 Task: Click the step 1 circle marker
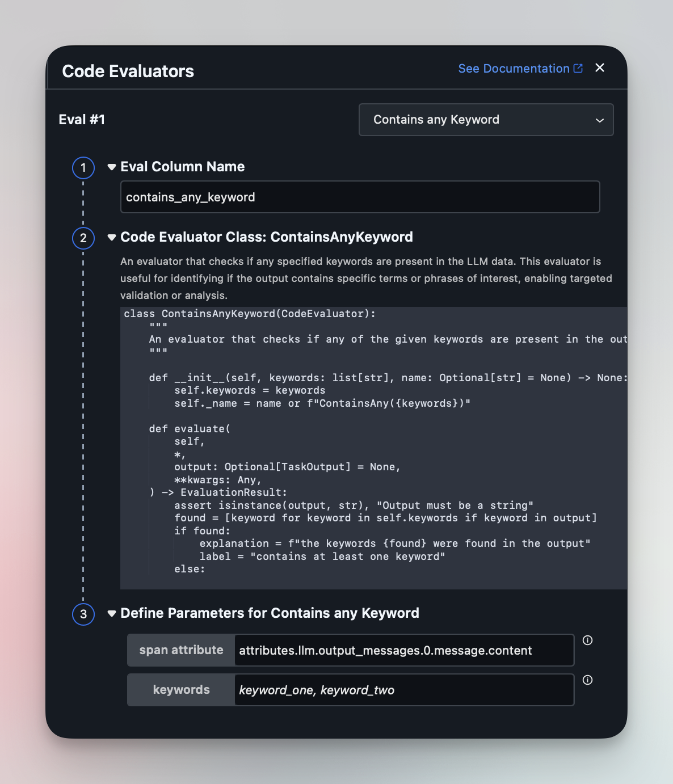[83, 168]
